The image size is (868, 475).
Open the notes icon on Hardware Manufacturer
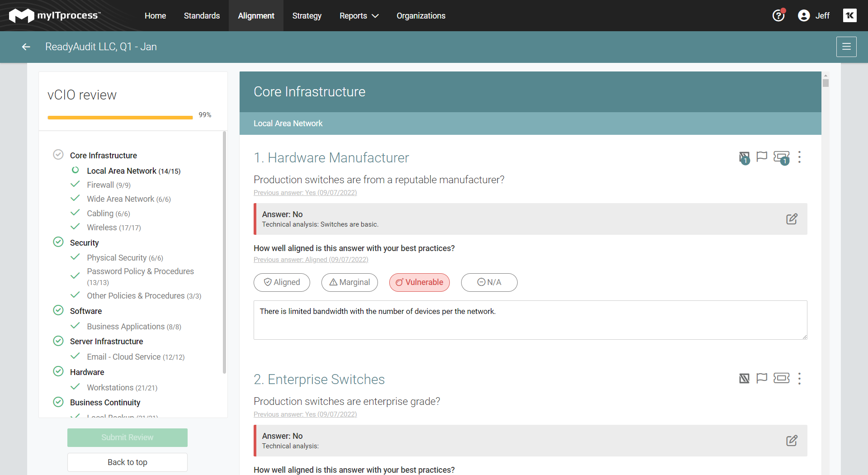pyautogui.click(x=744, y=157)
